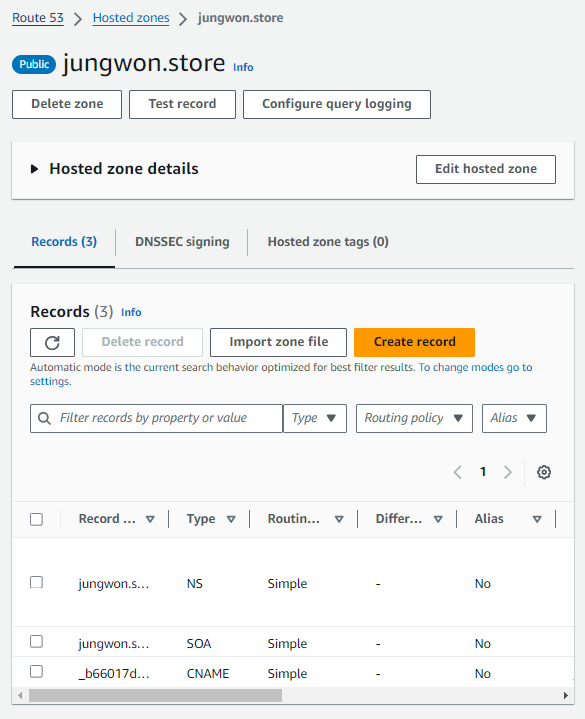Focus the filter records input field

click(157, 418)
